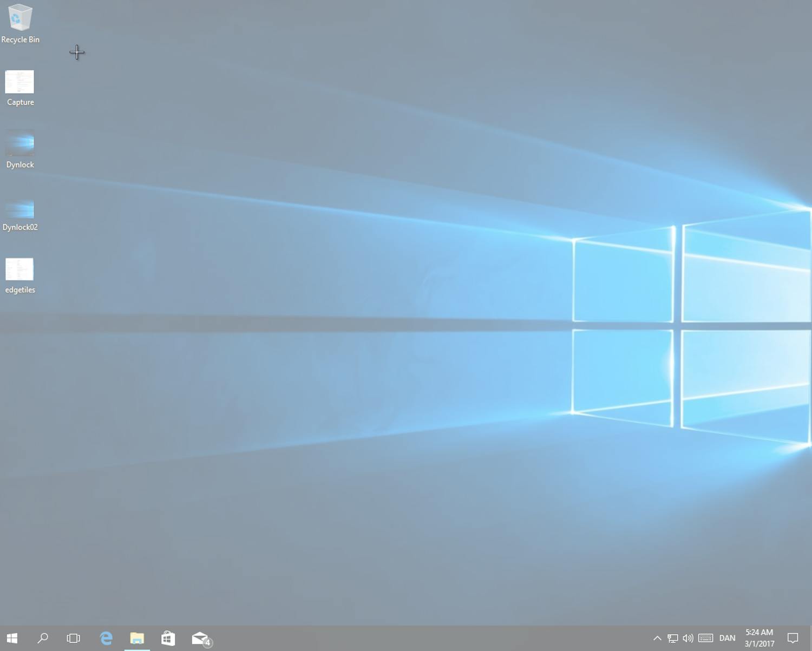
Task: Open Task View from the taskbar
Action: [73, 639]
